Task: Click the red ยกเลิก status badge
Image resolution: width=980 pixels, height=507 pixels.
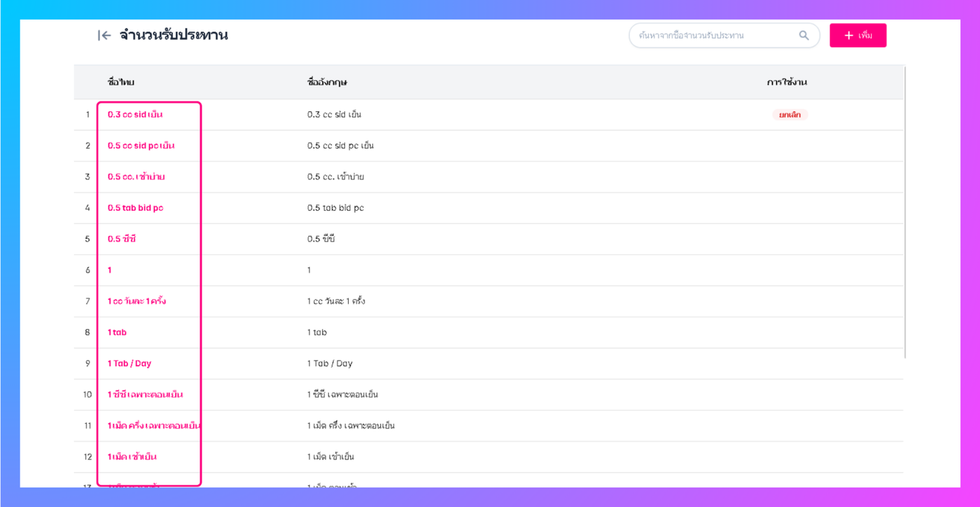Action: 790,114
